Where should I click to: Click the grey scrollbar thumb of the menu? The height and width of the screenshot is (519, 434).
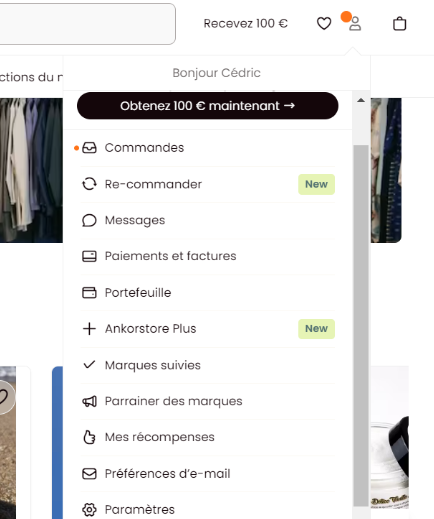pyautogui.click(x=361, y=326)
